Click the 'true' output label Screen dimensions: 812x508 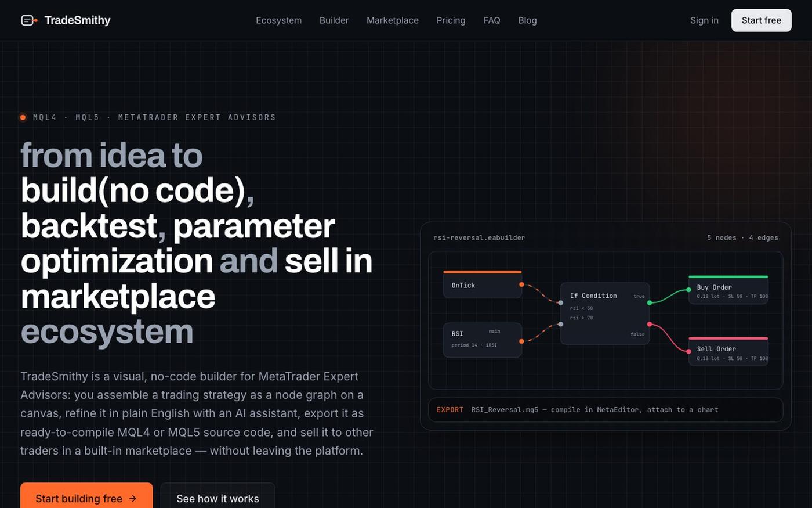(x=639, y=296)
